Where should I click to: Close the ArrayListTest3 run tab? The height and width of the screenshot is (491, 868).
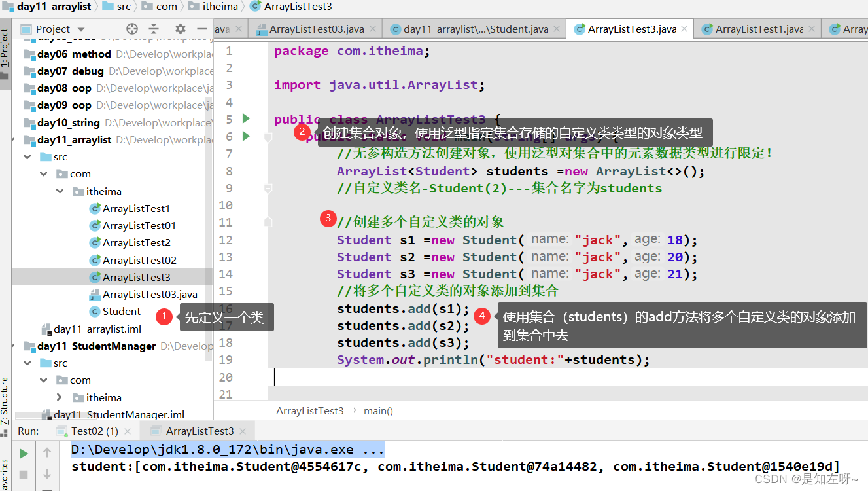coord(243,431)
